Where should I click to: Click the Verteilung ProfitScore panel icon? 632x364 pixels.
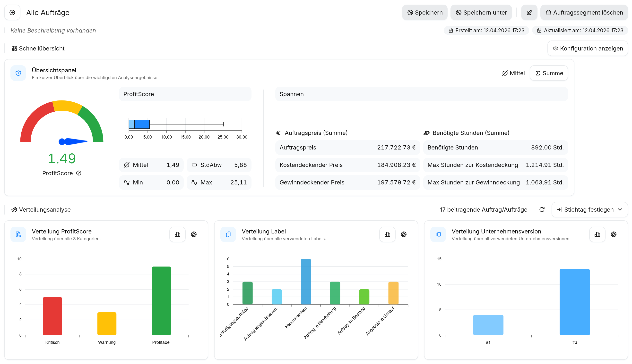(18, 234)
